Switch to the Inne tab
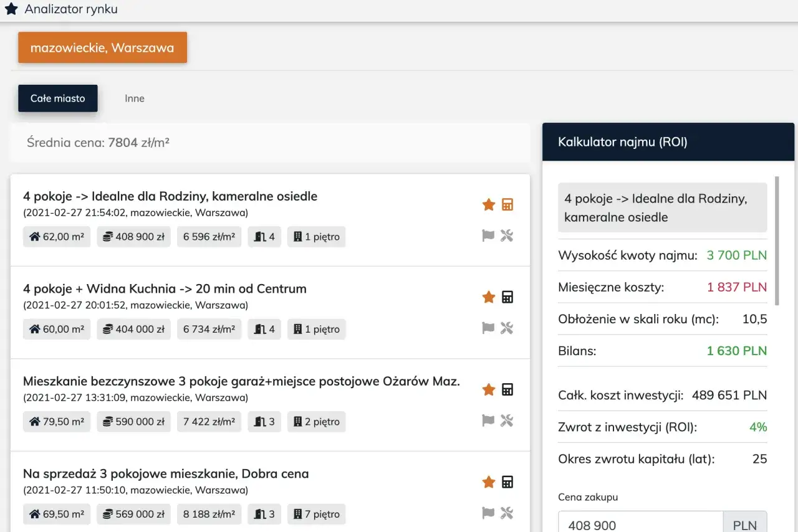 point(135,98)
